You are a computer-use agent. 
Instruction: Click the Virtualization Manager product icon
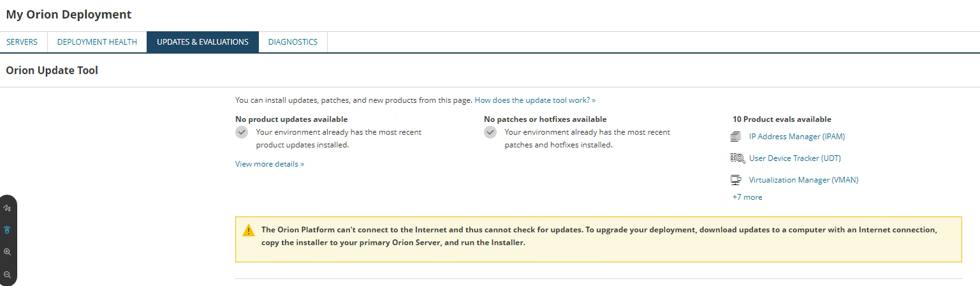(x=736, y=180)
